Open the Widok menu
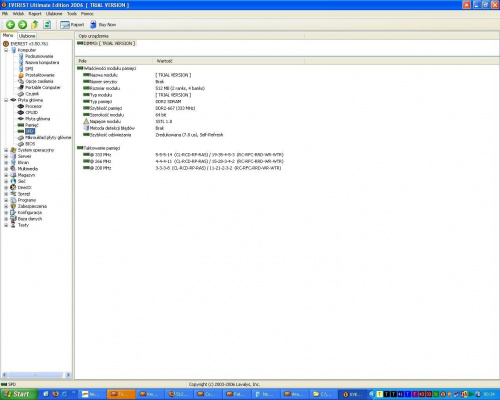Image resolution: width=500 pixels, height=400 pixels. pyautogui.click(x=18, y=14)
